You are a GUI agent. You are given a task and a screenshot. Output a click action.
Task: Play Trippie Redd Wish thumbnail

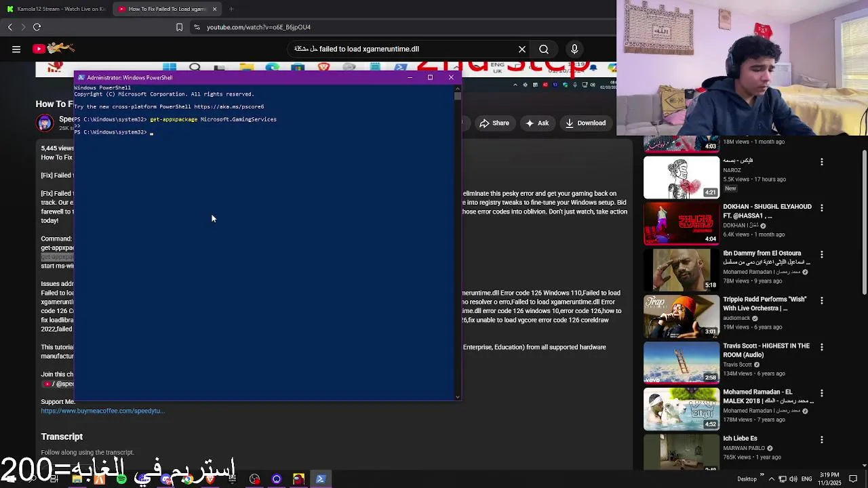682,317
